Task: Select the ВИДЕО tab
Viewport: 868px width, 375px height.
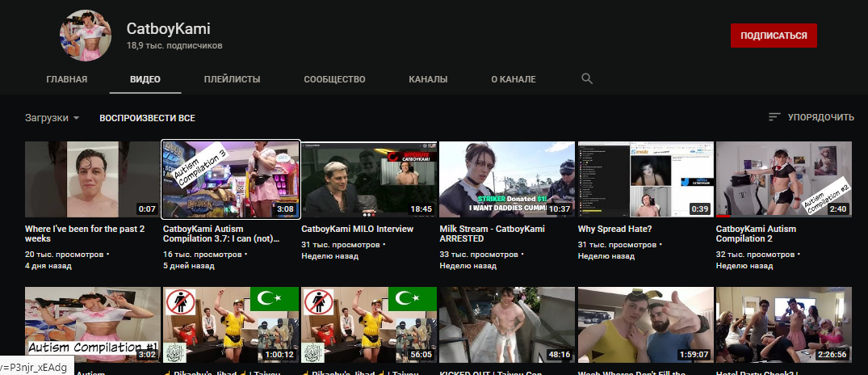Action: (145, 79)
